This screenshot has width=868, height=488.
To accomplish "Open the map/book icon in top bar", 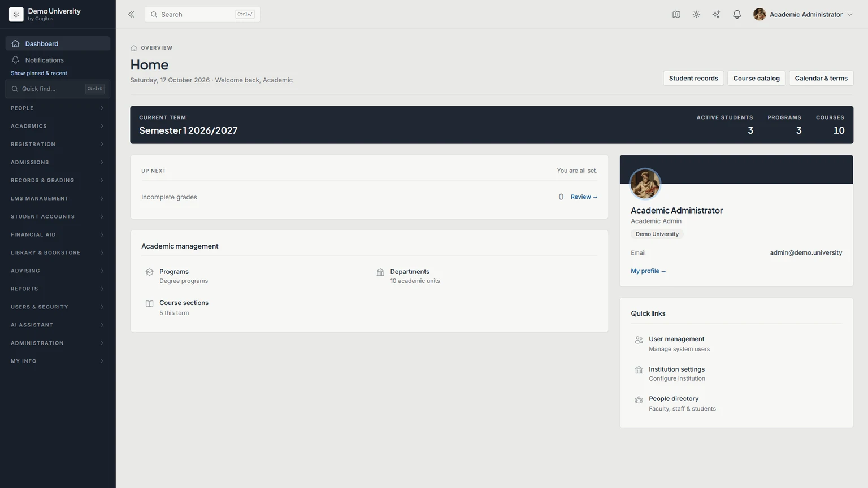I will pyautogui.click(x=676, y=15).
